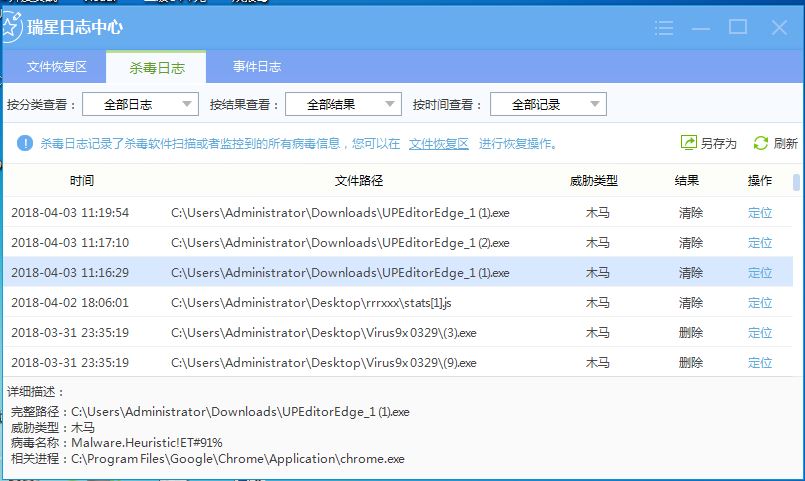Click the 操作 column header
Screen dimensions: 805x481
pos(760,181)
